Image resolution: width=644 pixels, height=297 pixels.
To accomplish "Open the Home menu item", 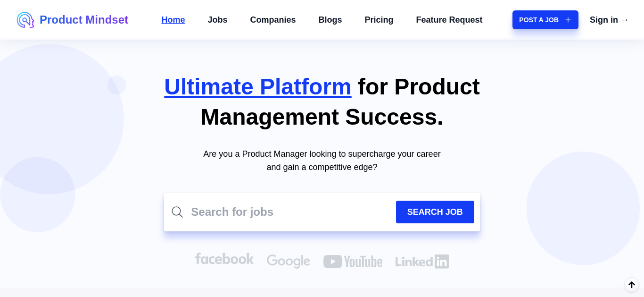I will point(173,20).
